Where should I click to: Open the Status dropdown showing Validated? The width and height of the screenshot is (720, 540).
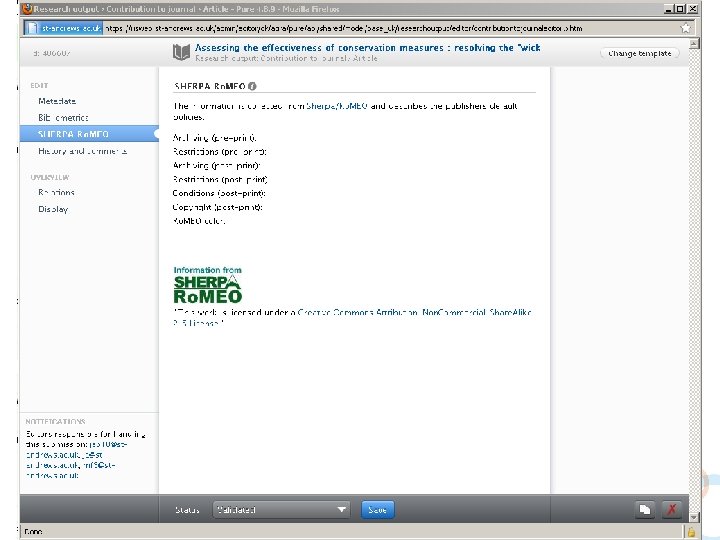281,510
